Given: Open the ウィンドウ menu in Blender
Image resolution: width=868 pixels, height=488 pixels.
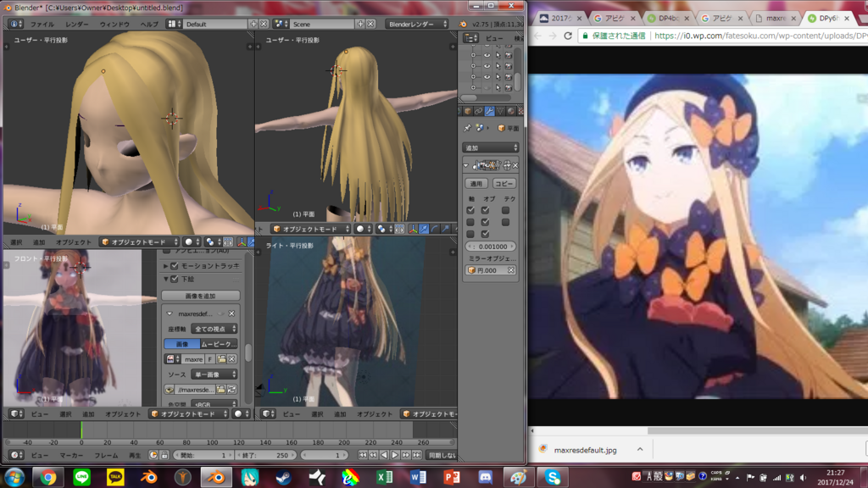Looking at the screenshot, I should (114, 25).
